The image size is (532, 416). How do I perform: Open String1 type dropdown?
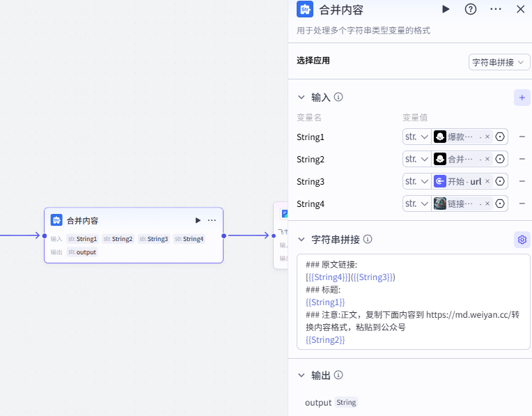tap(416, 137)
